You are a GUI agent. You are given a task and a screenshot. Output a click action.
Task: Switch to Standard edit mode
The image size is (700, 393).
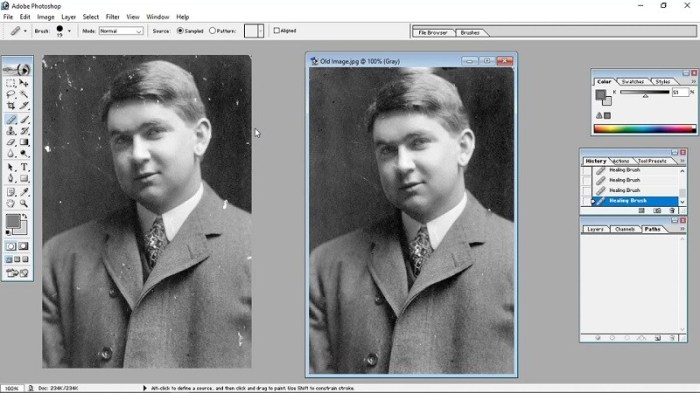[x=11, y=247]
